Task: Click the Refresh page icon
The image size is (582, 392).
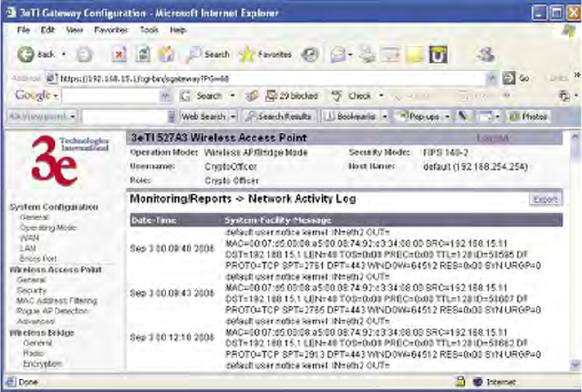Action: (142, 55)
